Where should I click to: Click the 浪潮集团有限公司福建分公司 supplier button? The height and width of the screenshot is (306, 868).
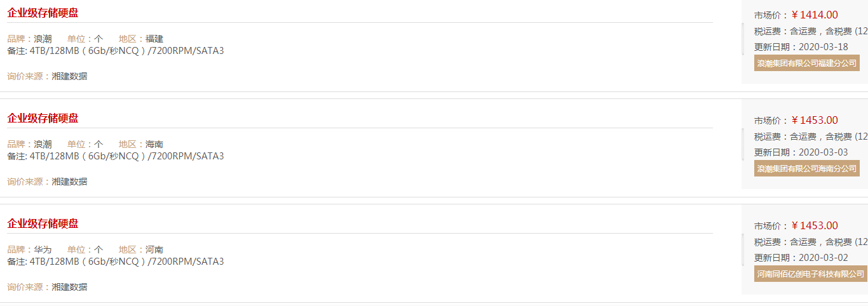tap(807, 63)
